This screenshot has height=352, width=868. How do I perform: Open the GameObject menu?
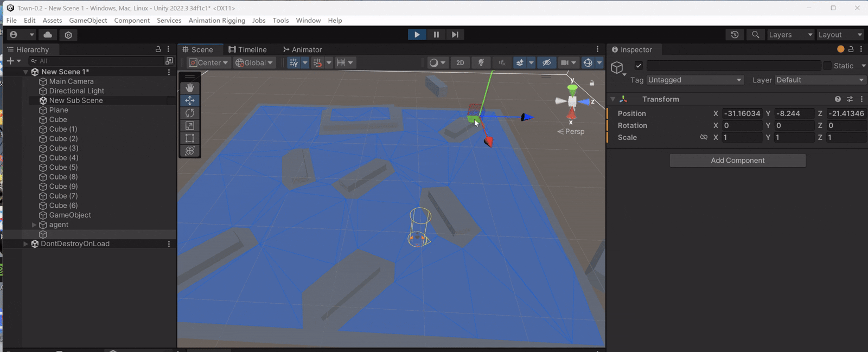click(88, 21)
